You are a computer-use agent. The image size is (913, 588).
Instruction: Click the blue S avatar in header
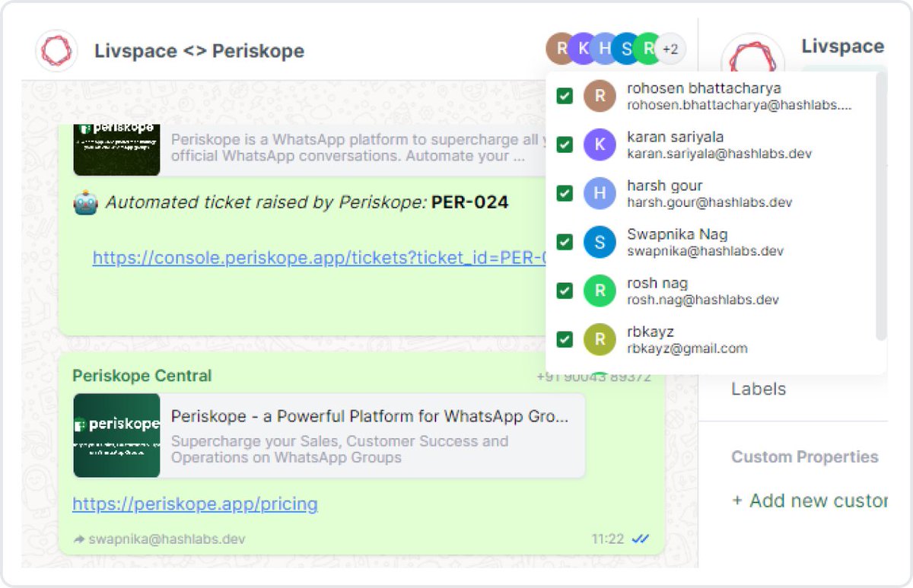(626, 49)
